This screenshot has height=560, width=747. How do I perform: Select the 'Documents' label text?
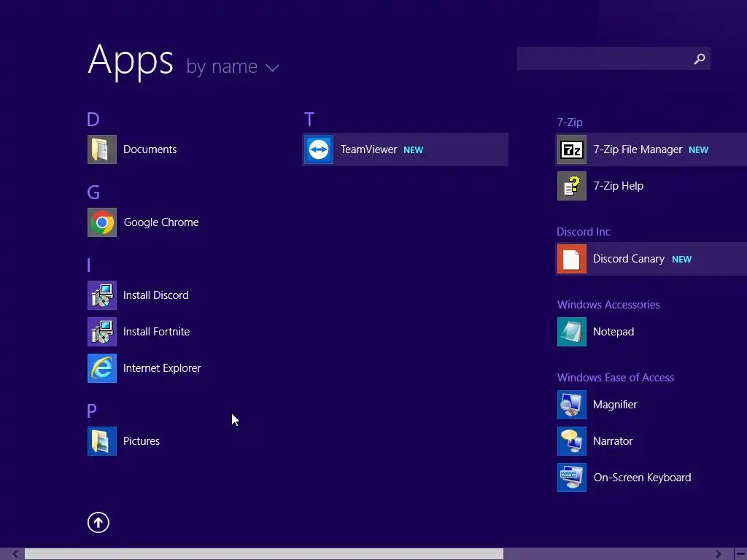150,149
